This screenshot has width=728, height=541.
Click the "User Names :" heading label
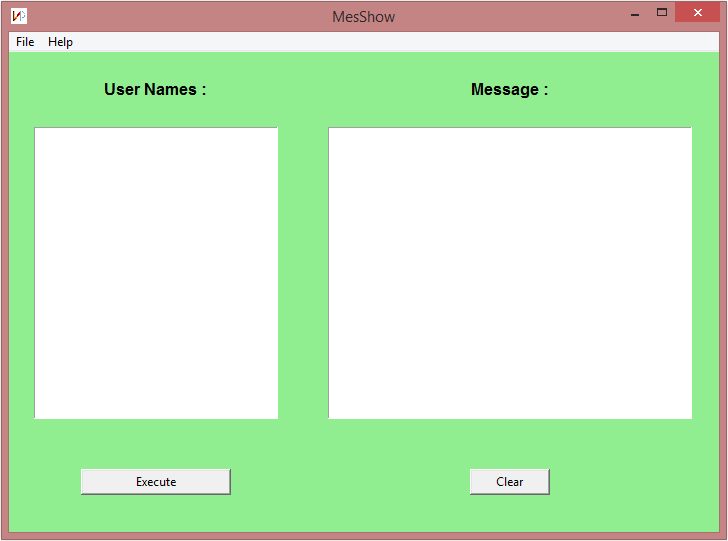click(155, 89)
